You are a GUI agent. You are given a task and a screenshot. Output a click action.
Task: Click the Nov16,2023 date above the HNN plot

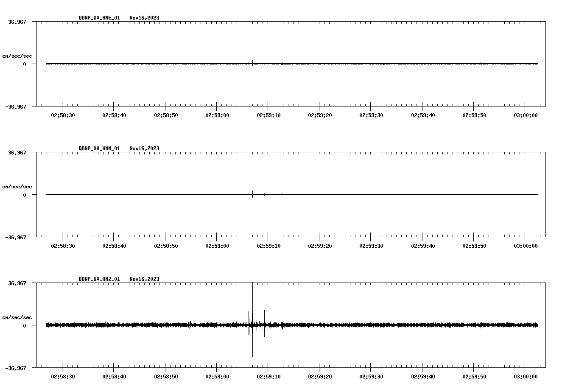(145, 148)
